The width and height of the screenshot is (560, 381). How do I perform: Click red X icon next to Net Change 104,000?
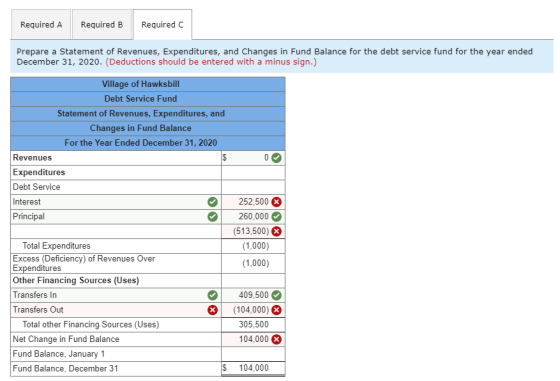click(x=276, y=339)
